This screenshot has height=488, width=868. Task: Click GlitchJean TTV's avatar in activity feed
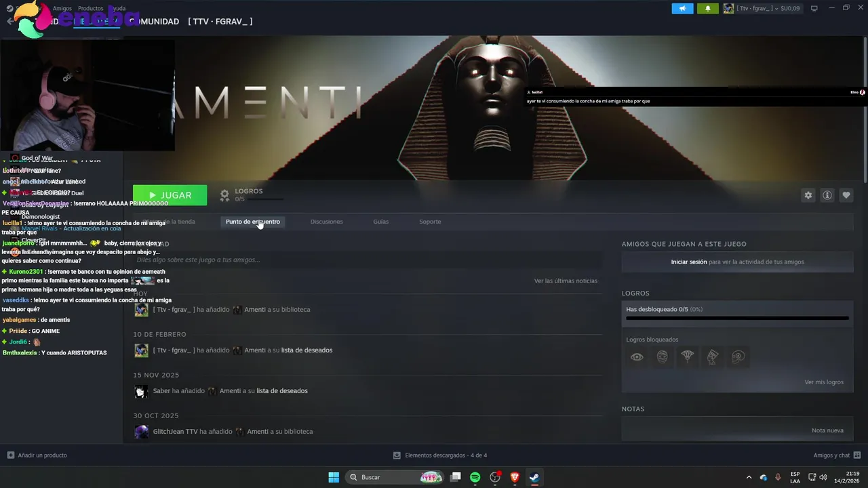141,432
